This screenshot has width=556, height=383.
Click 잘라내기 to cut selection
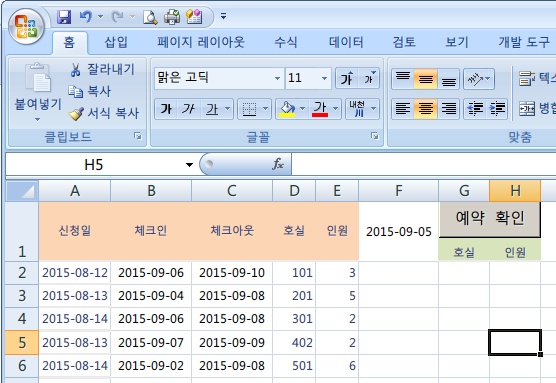point(102,70)
